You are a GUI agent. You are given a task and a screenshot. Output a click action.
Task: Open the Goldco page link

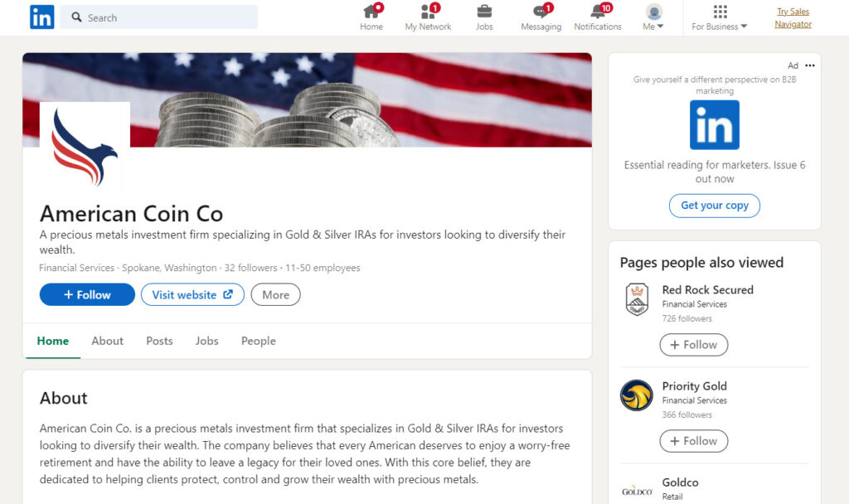point(680,482)
